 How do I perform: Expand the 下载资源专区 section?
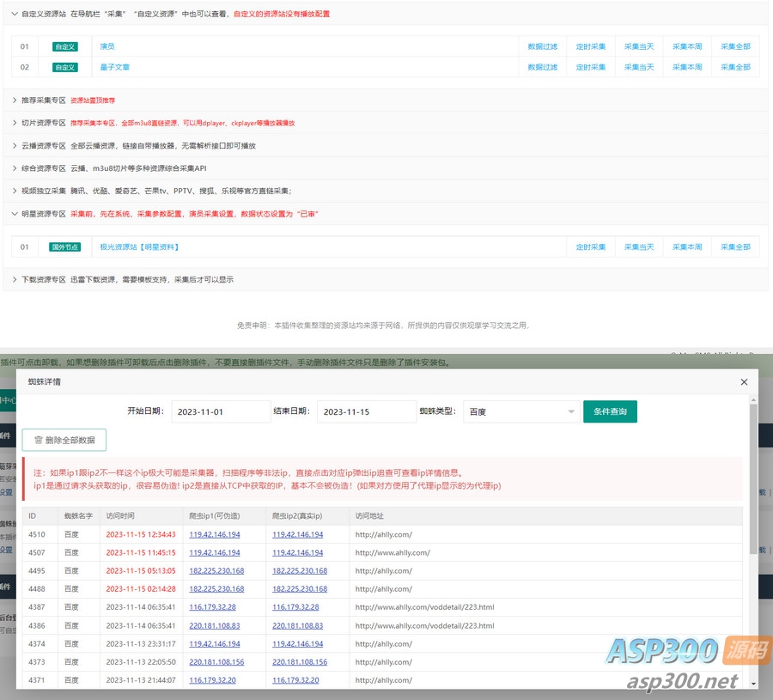(15, 279)
